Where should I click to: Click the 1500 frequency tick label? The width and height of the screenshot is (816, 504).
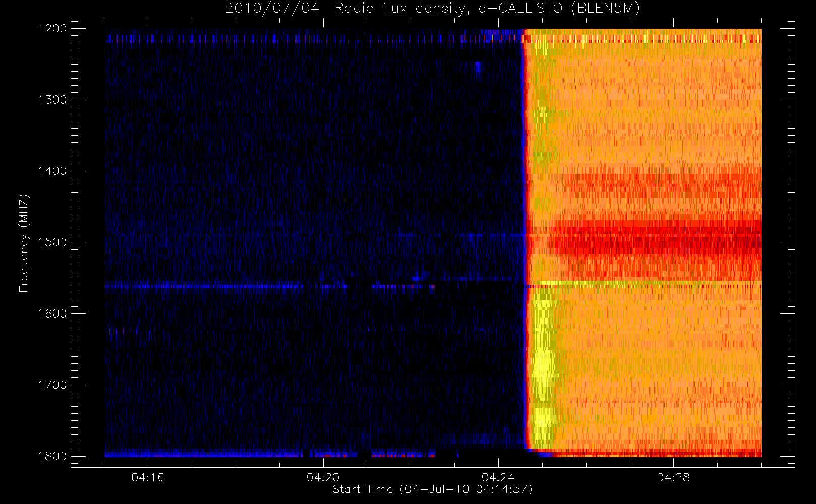pyautogui.click(x=52, y=242)
